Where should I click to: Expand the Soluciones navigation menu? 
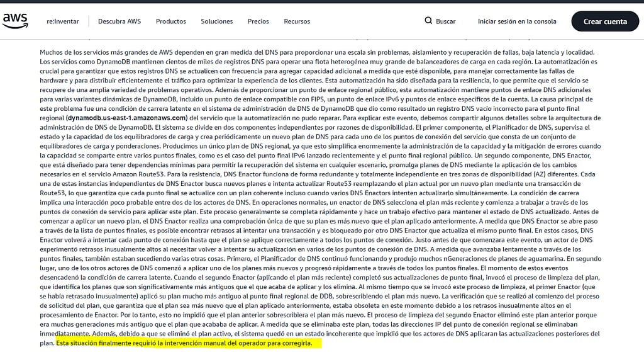(x=217, y=21)
